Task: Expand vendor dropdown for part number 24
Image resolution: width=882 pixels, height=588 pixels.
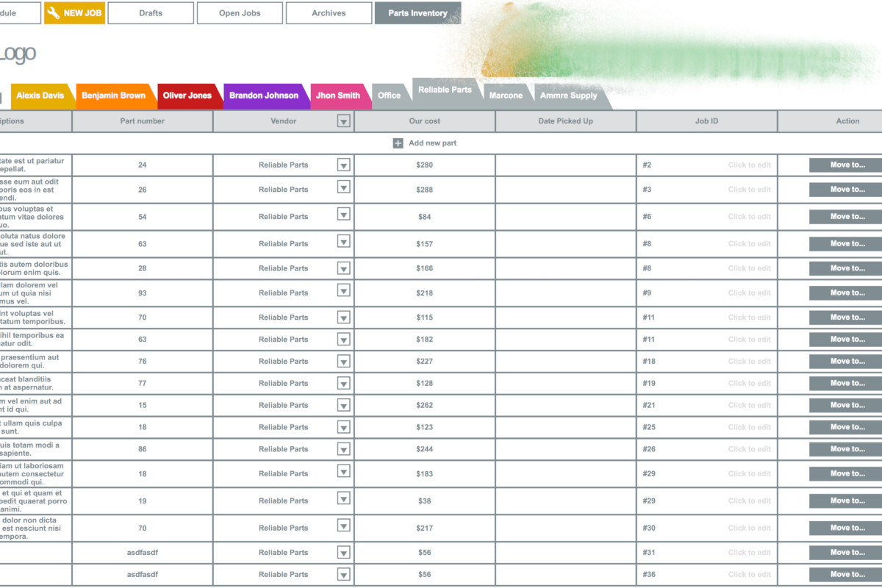Action: coord(343,165)
